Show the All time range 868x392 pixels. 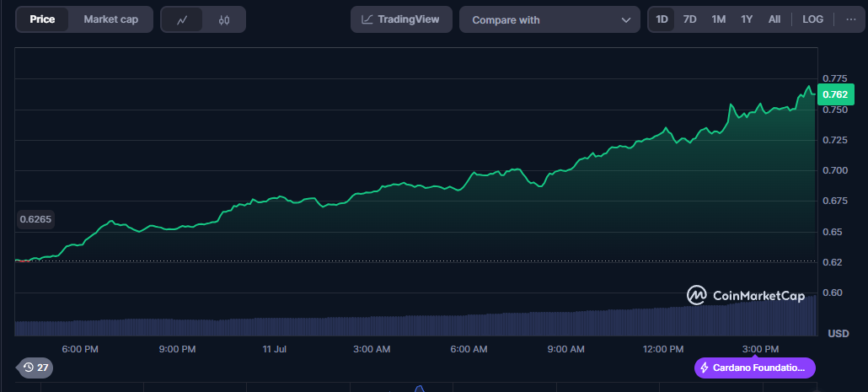774,19
